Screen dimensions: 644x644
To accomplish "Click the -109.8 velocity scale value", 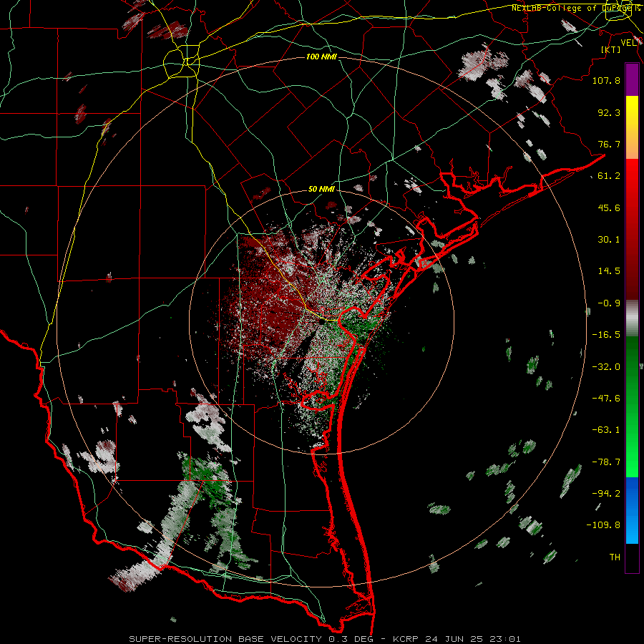I will [603, 525].
